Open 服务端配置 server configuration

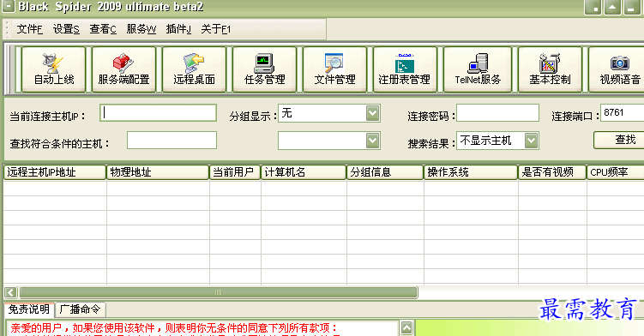tap(123, 69)
